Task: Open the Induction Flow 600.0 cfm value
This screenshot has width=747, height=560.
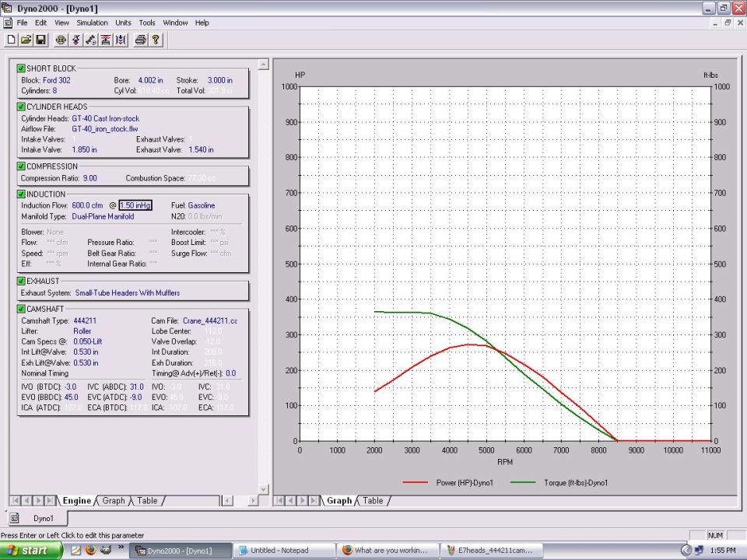Action: tap(88, 205)
